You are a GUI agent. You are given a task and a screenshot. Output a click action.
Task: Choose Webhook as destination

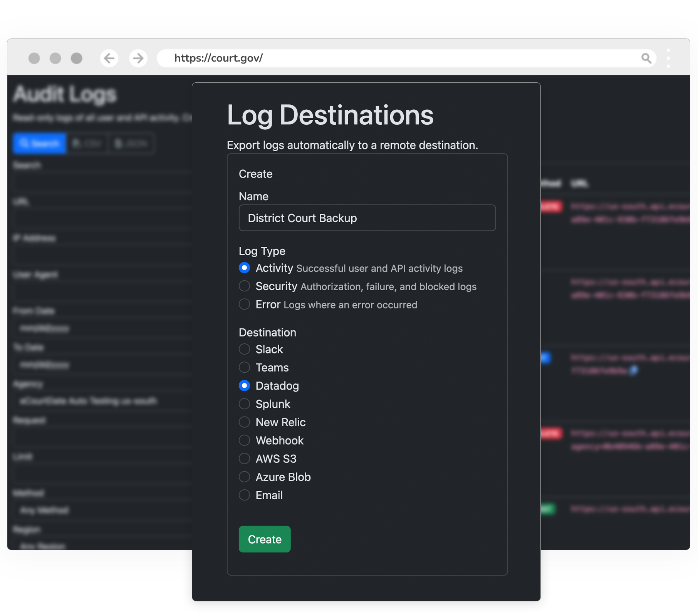click(244, 440)
